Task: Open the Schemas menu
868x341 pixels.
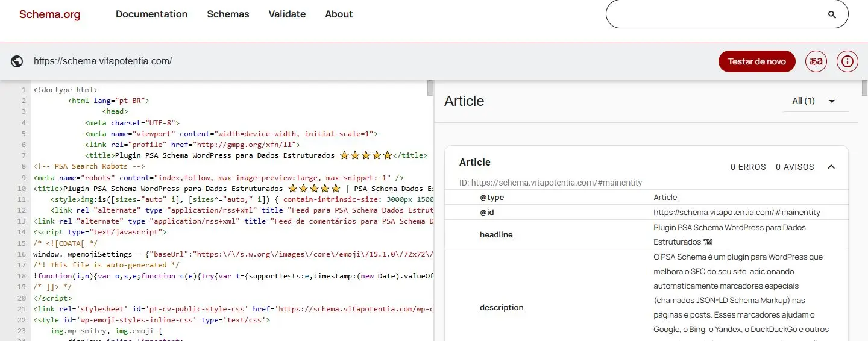Action: tap(228, 14)
